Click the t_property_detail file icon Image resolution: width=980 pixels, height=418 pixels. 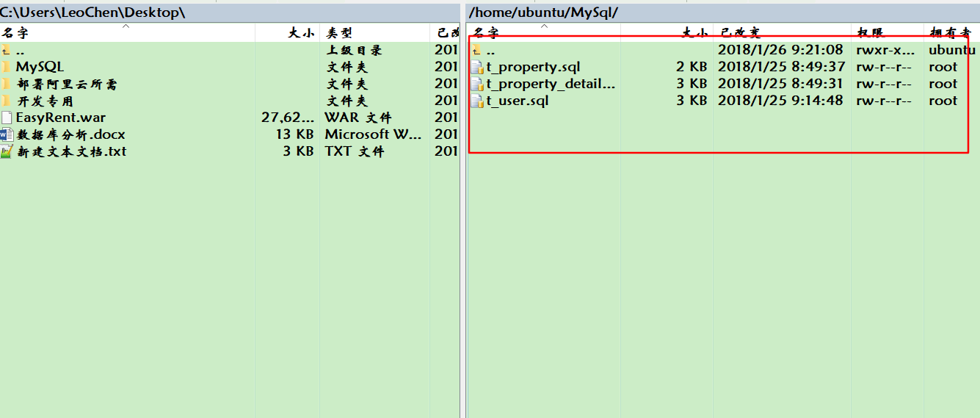tap(477, 84)
